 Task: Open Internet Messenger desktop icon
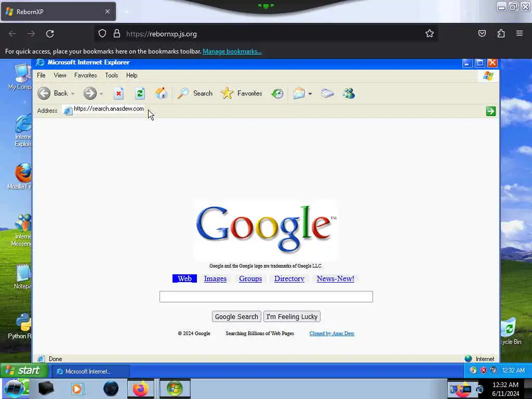coord(22,230)
